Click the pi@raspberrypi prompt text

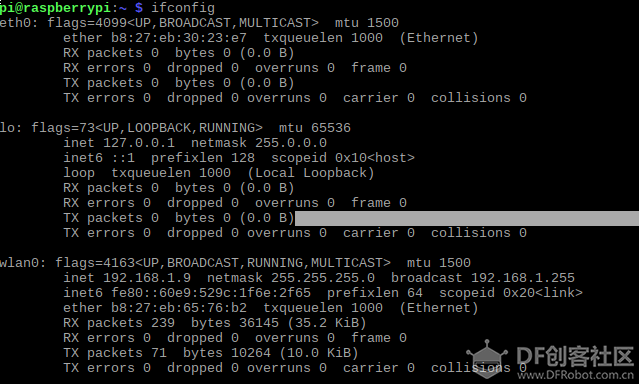pos(55,8)
